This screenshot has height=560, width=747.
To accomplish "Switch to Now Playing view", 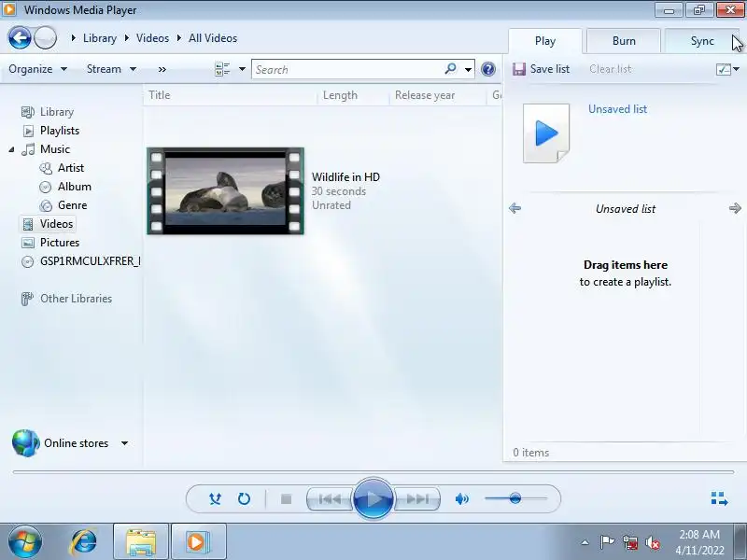I will (719, 498).
